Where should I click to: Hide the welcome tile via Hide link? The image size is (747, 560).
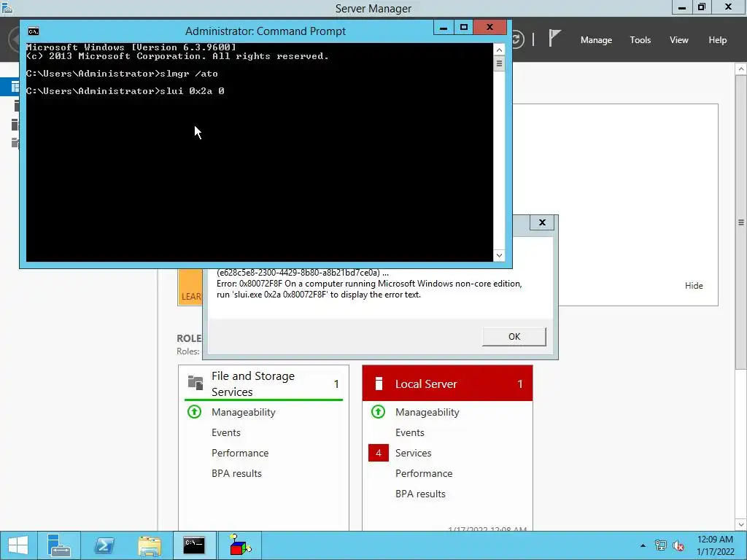[x=694, y=286]
